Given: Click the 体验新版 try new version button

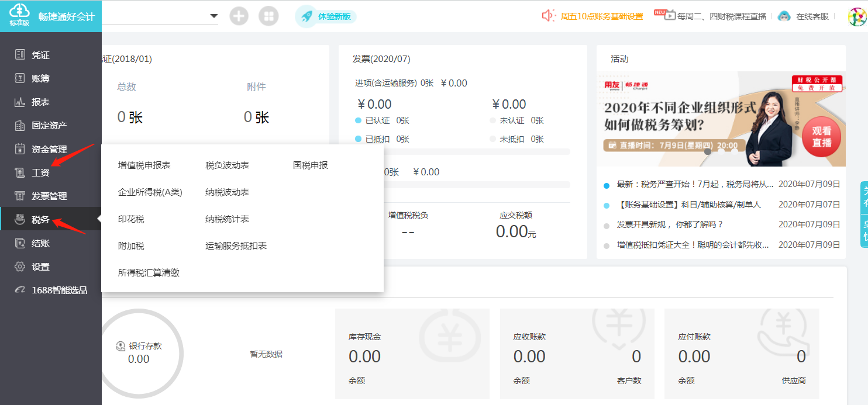Looking at the screenshot, I should pyautogui.click(x=326, y=16).
